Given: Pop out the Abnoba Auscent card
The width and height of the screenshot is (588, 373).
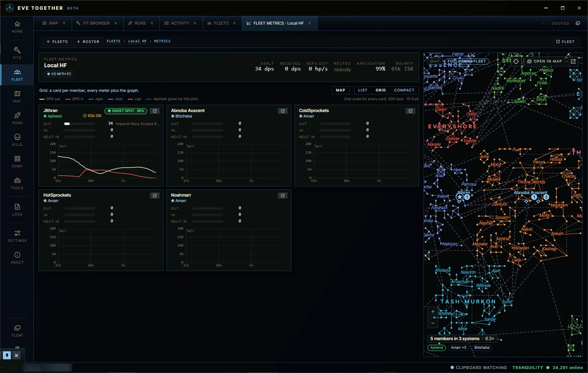Looking at the screenshot, I should pos(283,111).
